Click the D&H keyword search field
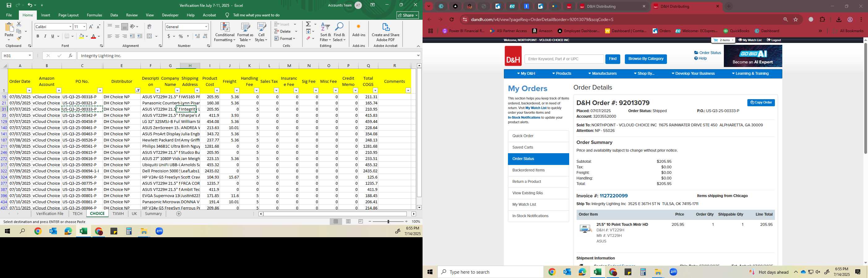 click(564, 59)
